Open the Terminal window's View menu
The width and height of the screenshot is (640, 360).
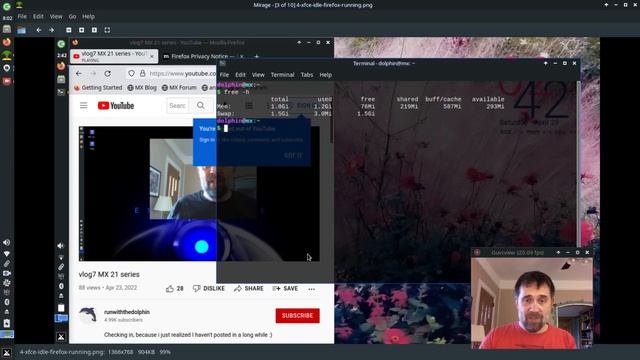(x=258, y=75)
